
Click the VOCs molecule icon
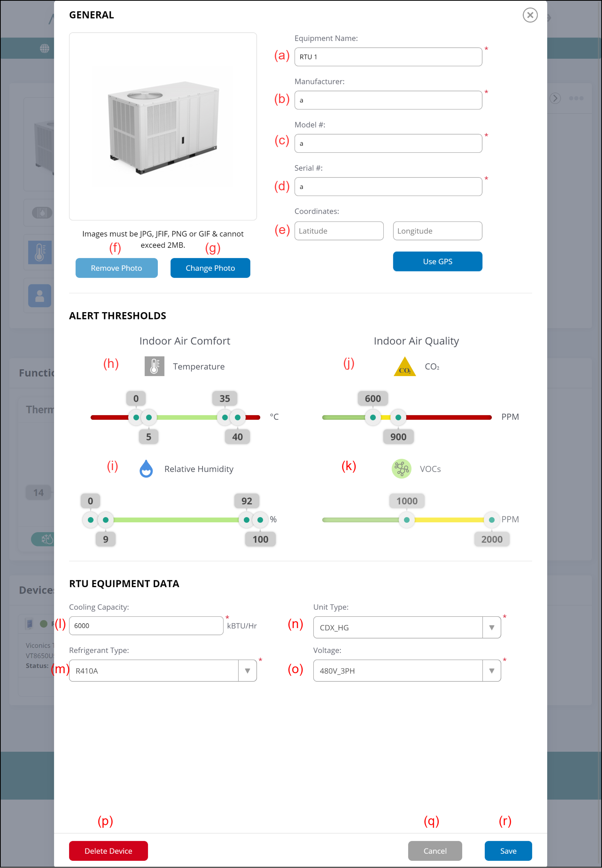401,469
